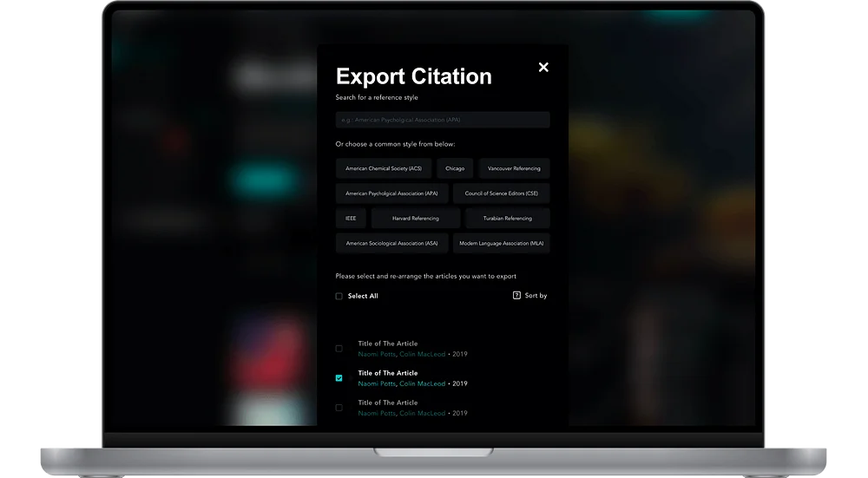Click the Sort by question-mark icon

tap(516, 296)
